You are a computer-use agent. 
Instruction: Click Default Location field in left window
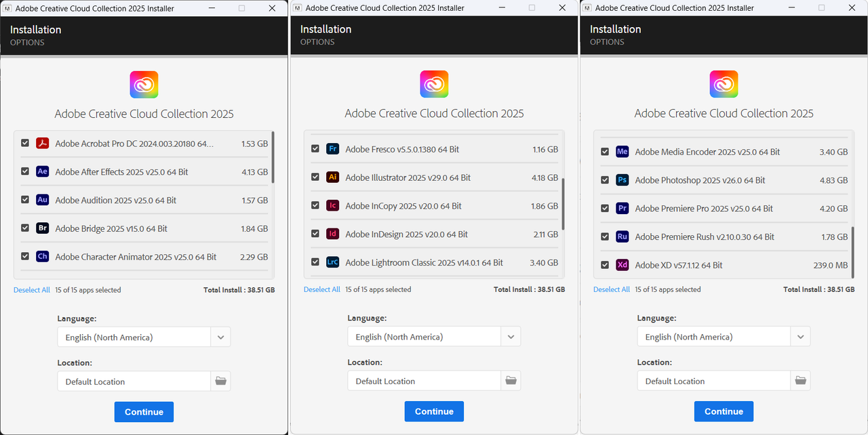pyautogui.click(x=134, y=381)
